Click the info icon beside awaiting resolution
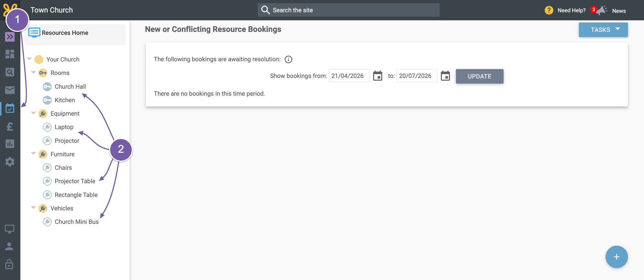Image resolution: width=644 pixels, height=280 pixels. [x=289, y=59]
